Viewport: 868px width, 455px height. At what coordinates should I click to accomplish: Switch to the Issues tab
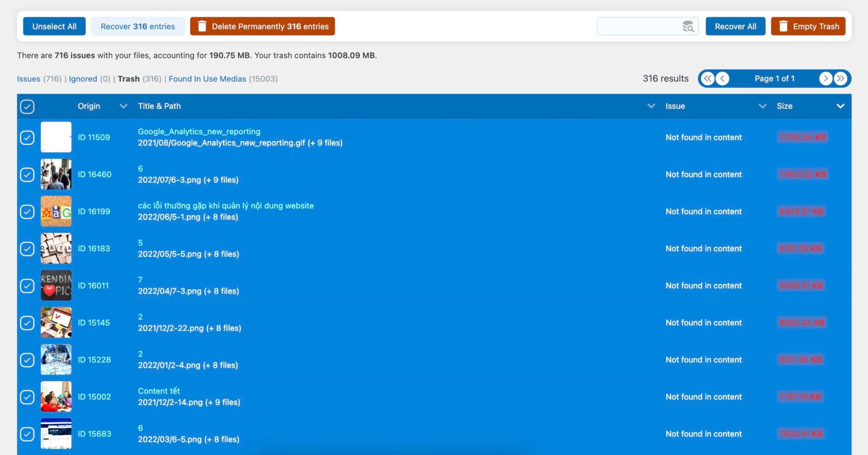point(28,79)
